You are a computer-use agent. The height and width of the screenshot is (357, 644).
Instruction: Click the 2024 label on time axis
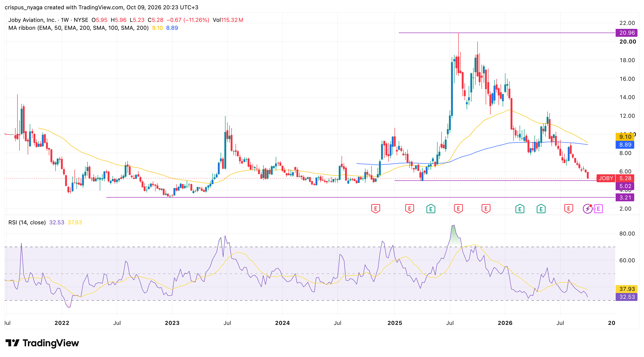(x=282, y=323)
